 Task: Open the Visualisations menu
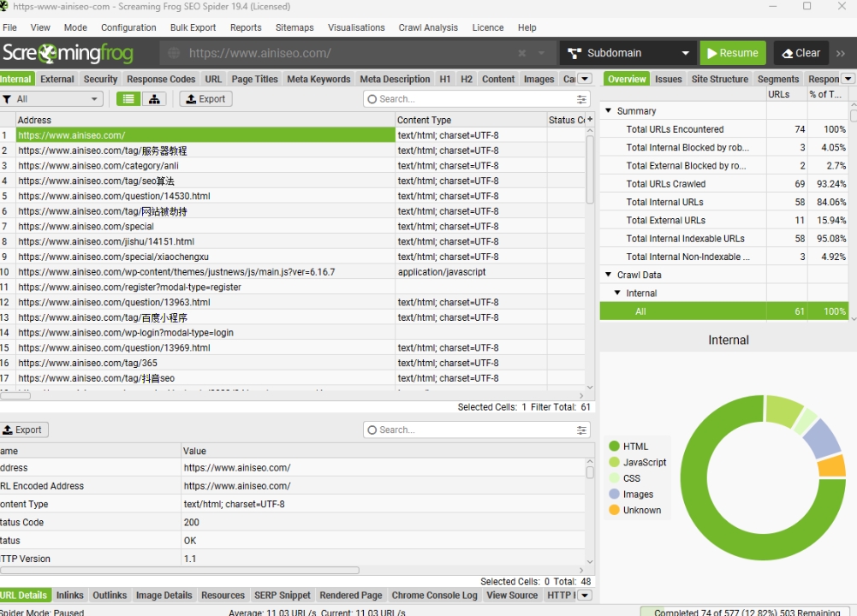(x=356, y=27)
